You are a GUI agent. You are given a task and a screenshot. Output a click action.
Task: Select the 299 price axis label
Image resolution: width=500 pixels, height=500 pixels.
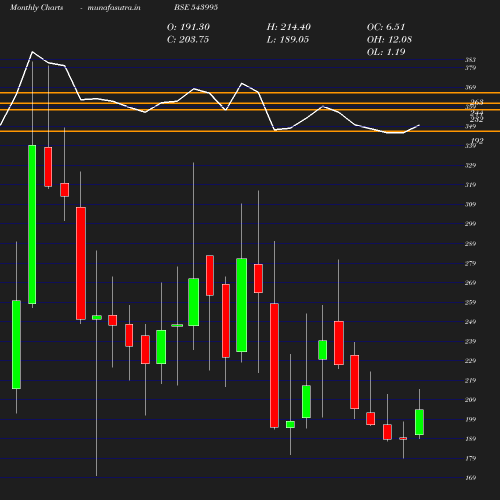click(470, 224)
